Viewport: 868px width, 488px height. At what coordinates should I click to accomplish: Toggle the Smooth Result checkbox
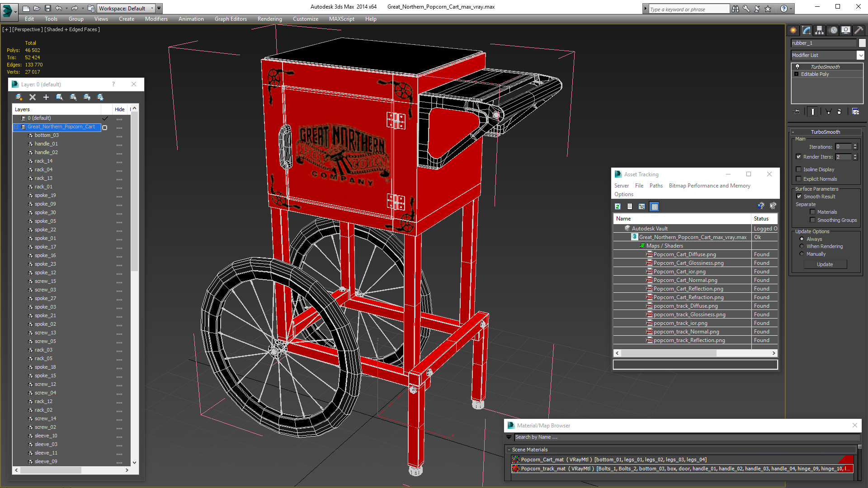799,197
